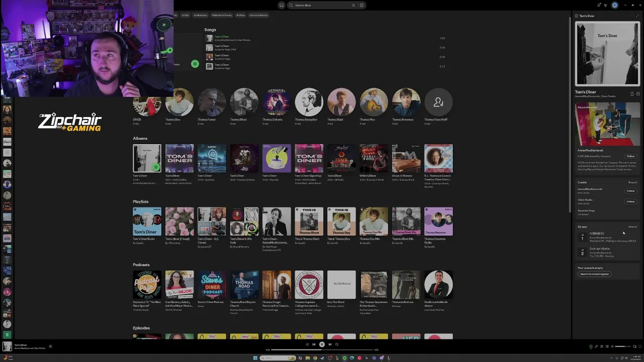Add Tom's Diner to library with plus circle
This screenshot has width=644, height=362.
638,94
